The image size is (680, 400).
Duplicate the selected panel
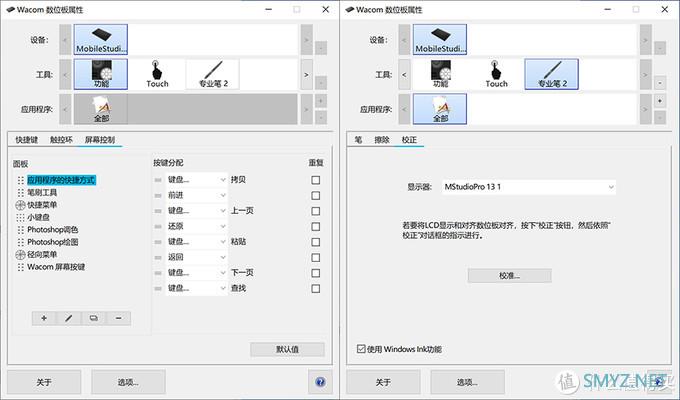coord(93,318)
